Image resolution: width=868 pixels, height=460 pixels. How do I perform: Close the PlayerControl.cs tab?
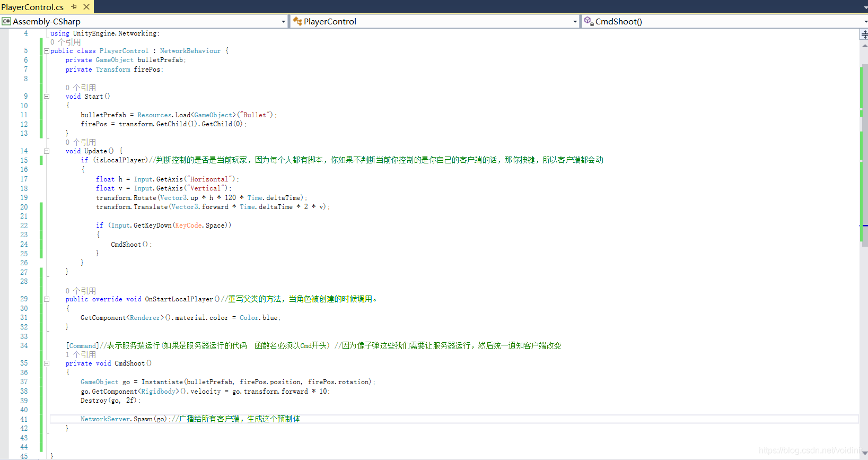(86, 7)
